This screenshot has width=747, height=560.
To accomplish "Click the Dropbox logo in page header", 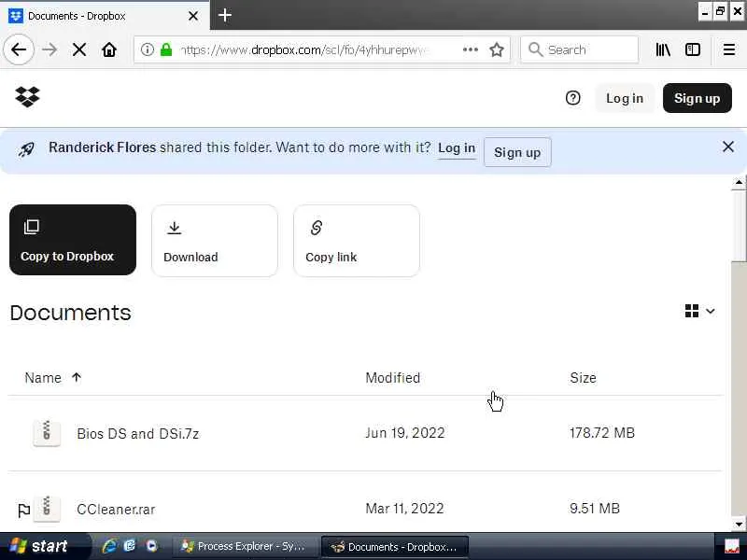I will pos(27,97).
